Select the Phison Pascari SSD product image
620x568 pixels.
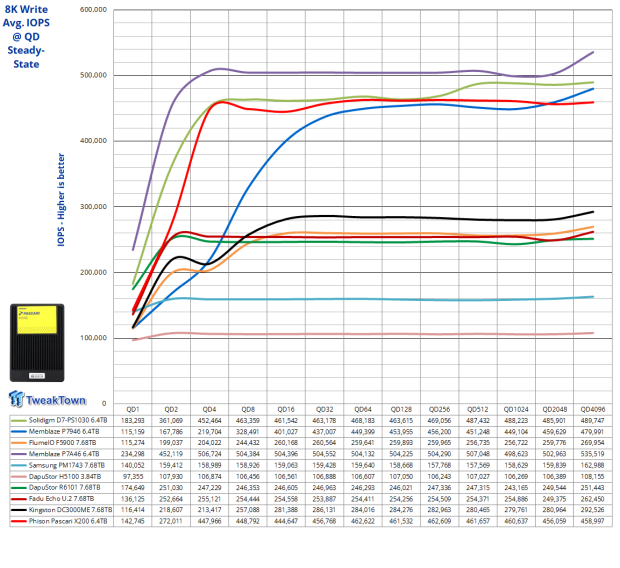(x=37, y=343)
